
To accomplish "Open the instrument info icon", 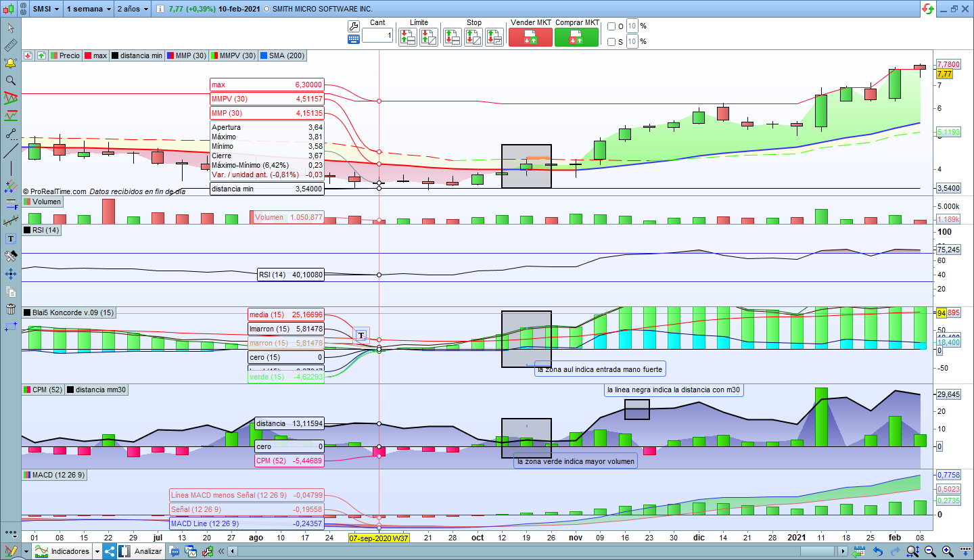I will point(159,9).
